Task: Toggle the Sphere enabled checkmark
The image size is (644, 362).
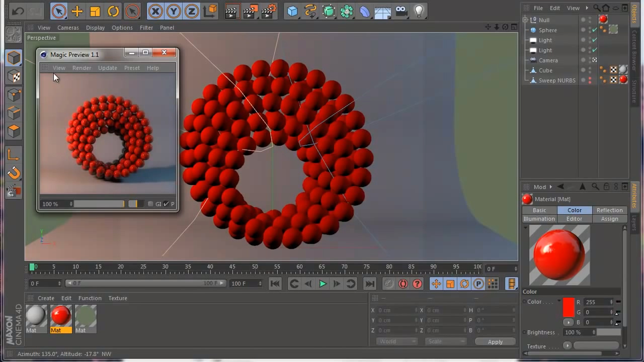Action: coord(595,30)
